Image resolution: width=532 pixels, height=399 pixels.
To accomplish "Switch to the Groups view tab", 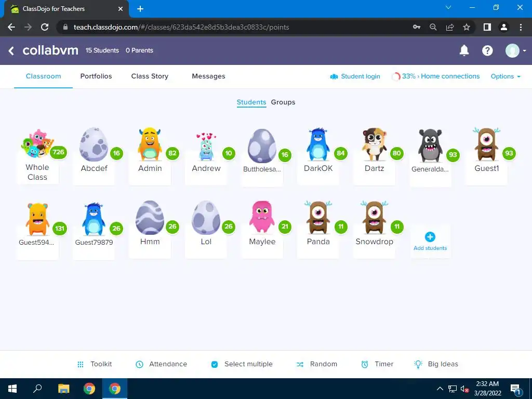I will click(x=283, y=102).
